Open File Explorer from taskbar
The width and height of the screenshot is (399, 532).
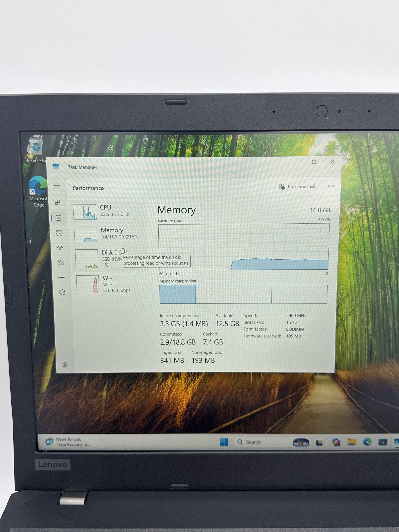351,442
